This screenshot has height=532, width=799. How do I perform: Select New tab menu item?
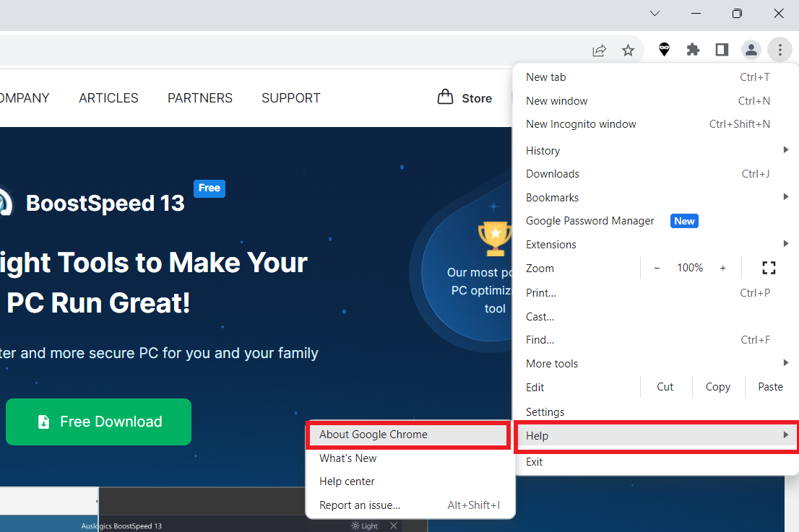coord(655,77)
